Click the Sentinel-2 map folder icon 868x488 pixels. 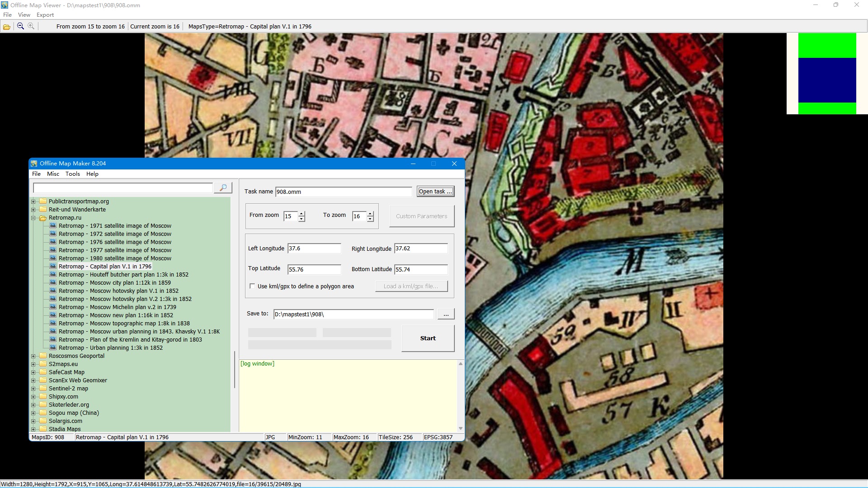pos(43,388)
